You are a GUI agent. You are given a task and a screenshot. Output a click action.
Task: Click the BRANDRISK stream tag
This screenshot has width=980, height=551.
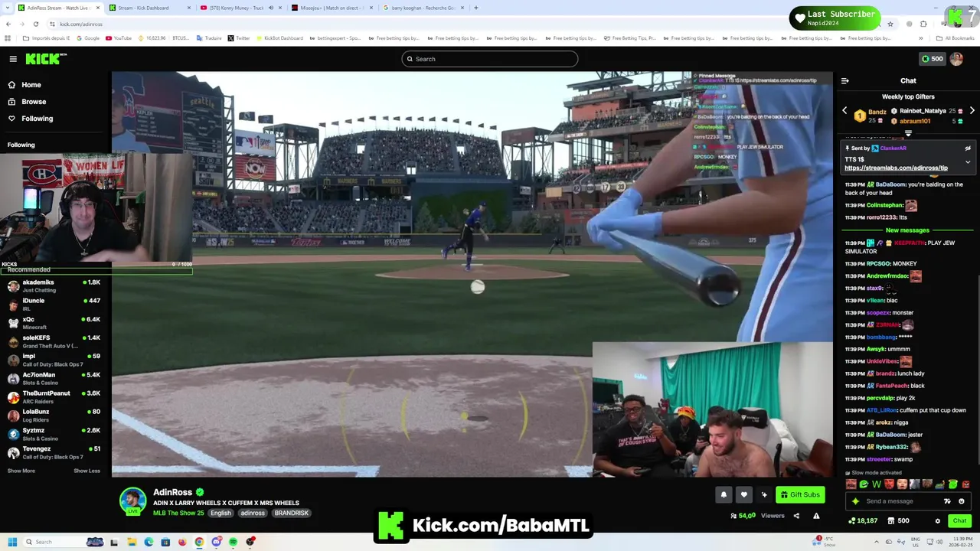tap(292, 513)
